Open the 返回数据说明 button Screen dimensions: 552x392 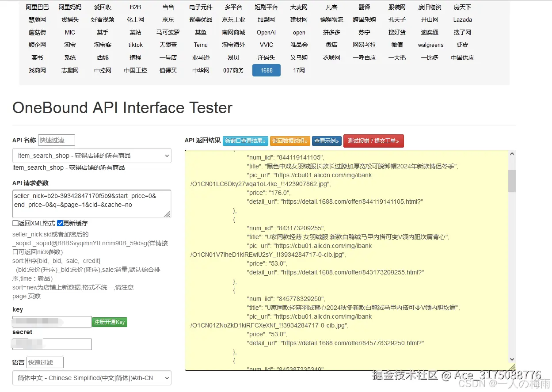click(x=290, y=141)
